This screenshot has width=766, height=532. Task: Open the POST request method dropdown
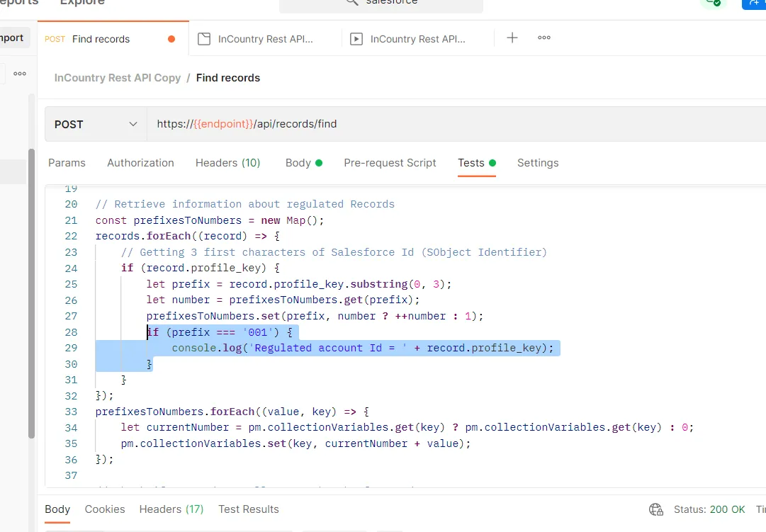pyautogui.click(x=95, y=124)
